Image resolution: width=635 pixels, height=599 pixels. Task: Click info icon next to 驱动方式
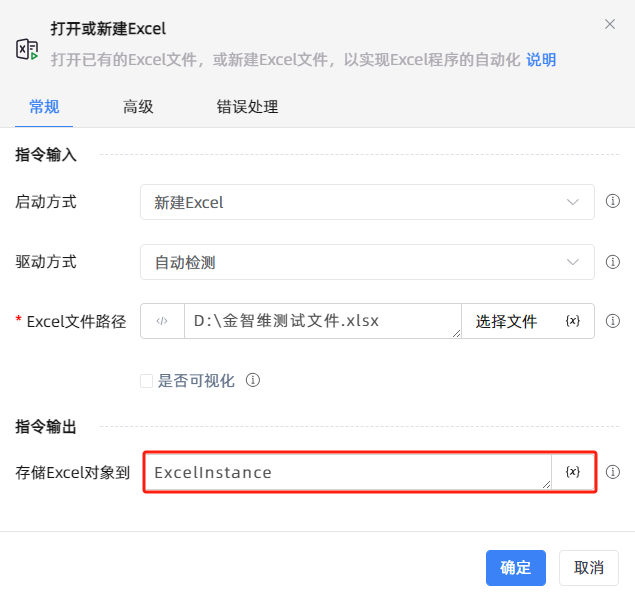click(x=612, y=262)
